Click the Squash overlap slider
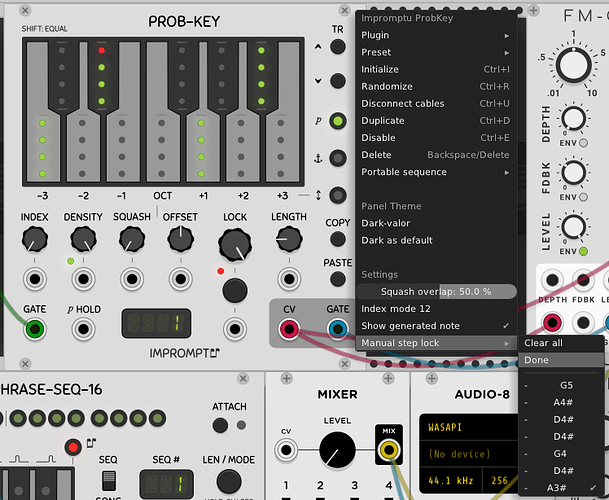 (436, 291)
